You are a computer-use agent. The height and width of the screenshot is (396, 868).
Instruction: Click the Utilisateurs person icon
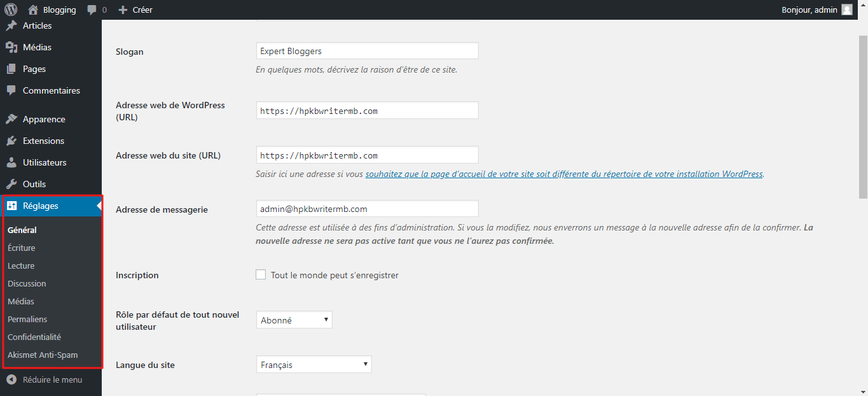[x=11, y=162]
